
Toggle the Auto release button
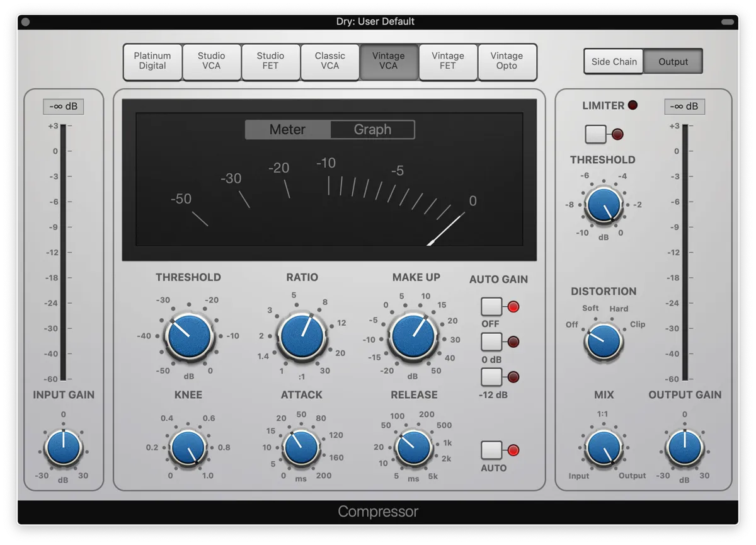(x=491, y=450)
